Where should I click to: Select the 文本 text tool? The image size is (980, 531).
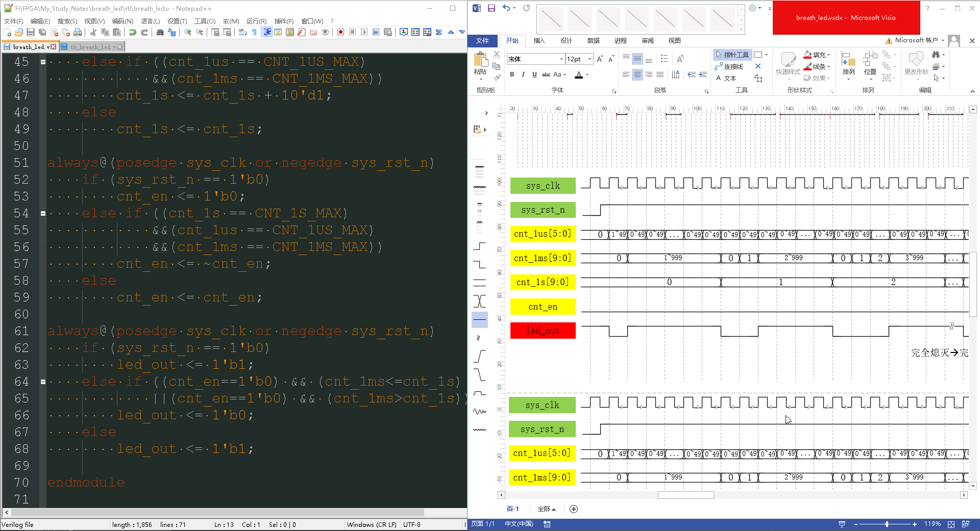(726, 78)
